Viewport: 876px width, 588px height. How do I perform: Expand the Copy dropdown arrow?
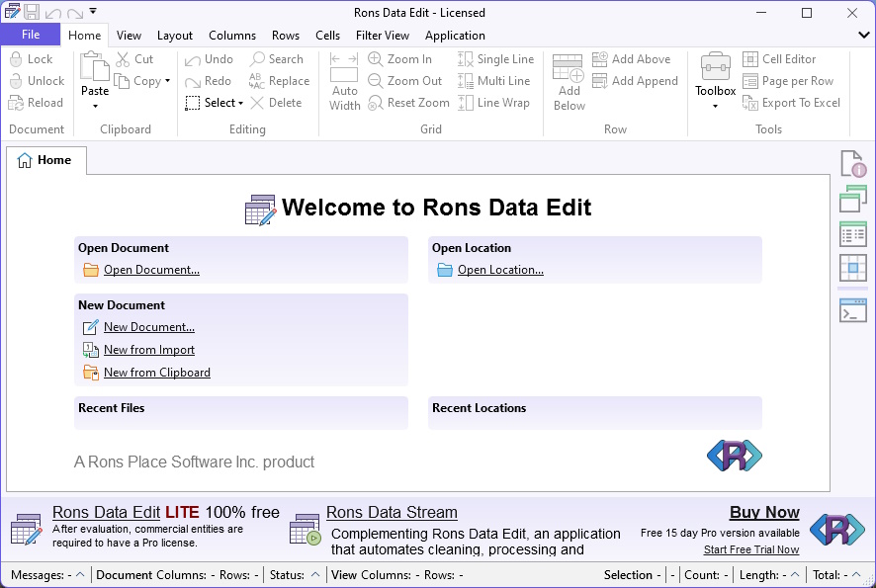(167, 81)
